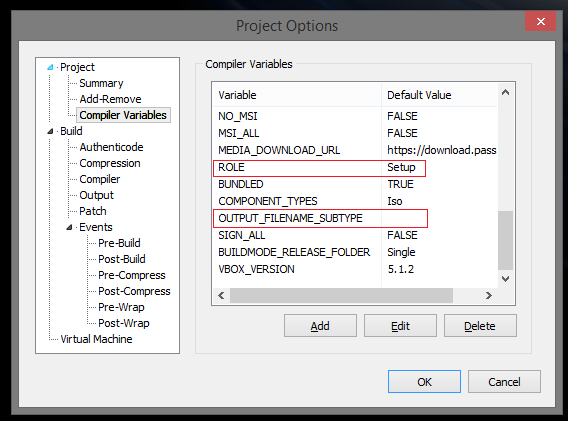
Task: Edit the selected compiler variable
Action: [x=400, y=326]
